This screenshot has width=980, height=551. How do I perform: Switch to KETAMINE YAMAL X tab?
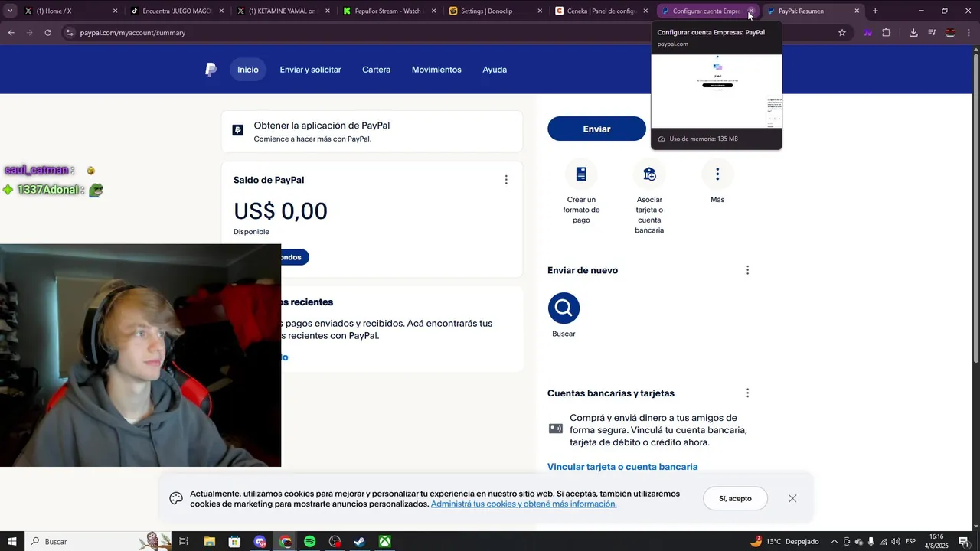click(x=282, y=11)
